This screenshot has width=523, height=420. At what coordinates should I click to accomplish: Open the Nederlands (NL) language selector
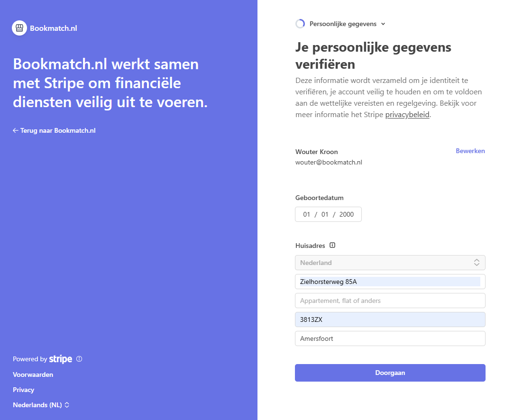click(x=41, y=405)
